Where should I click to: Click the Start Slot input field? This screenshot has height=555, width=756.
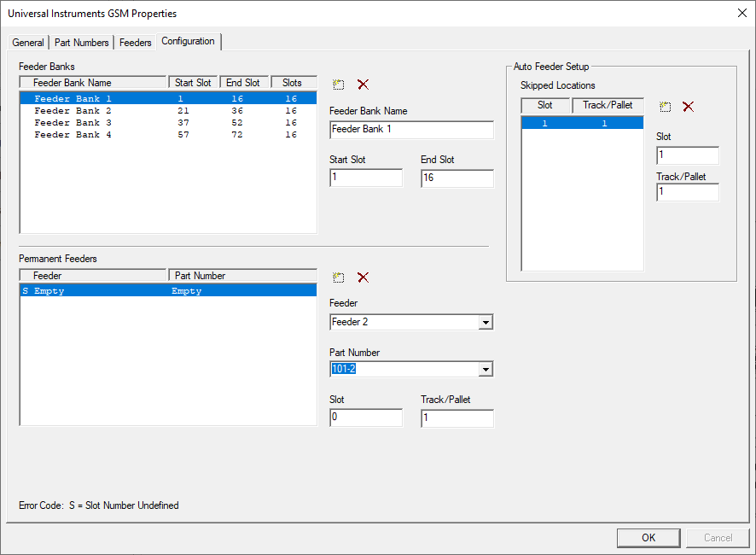point(365,178)
